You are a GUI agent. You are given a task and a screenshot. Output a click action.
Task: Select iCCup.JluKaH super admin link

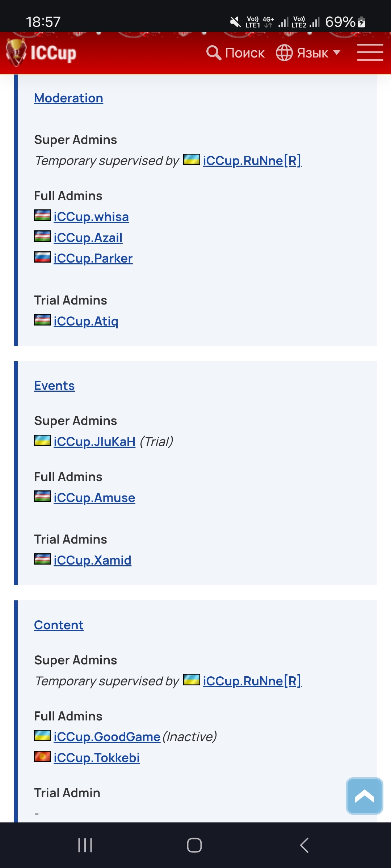(x=94, y=442)
